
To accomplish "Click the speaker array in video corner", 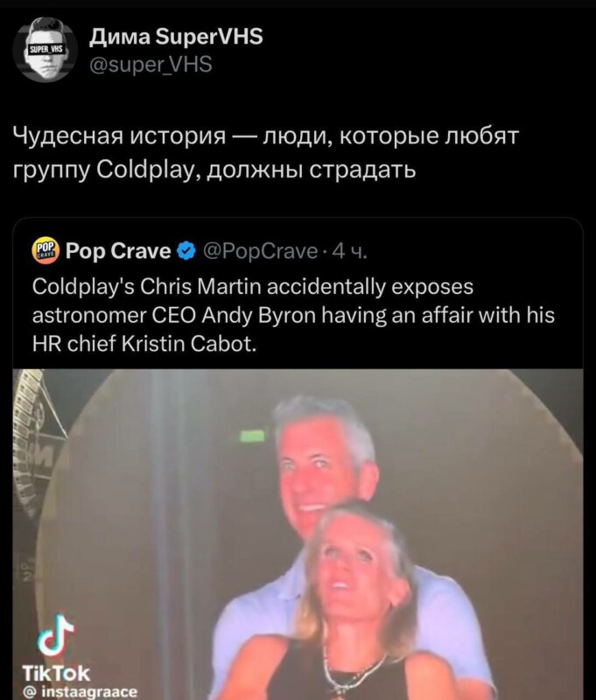I will click(x=35, y=442).
